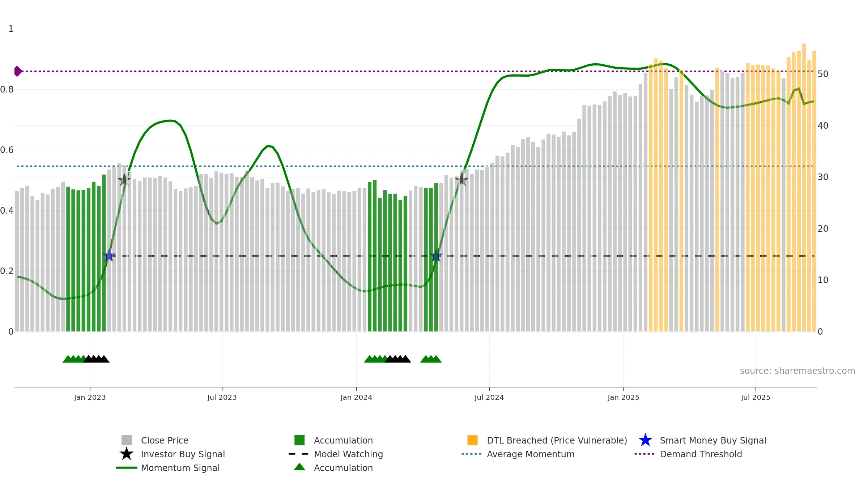Image resolution: width=868 pixels, height=488 pixels.
Task: Click the blue star marker near April 2024
Action: (x=436, y=256)
